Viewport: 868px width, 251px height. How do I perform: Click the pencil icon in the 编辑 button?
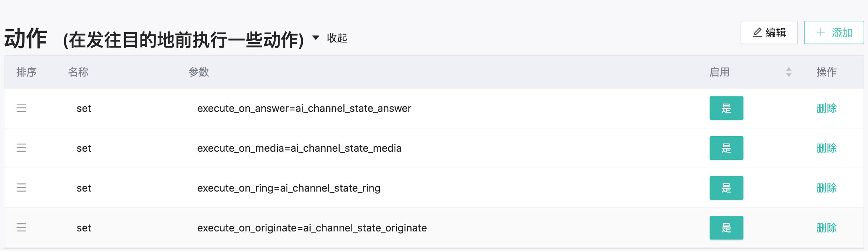[x=757, y=32]
